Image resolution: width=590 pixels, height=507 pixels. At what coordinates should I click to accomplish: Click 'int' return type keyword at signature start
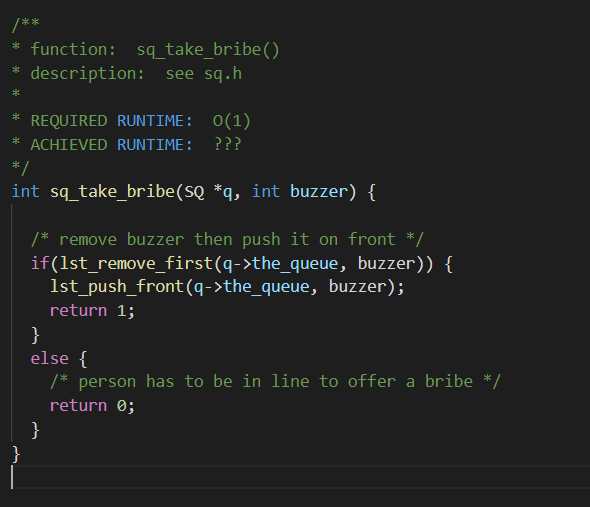coord(25,192)
